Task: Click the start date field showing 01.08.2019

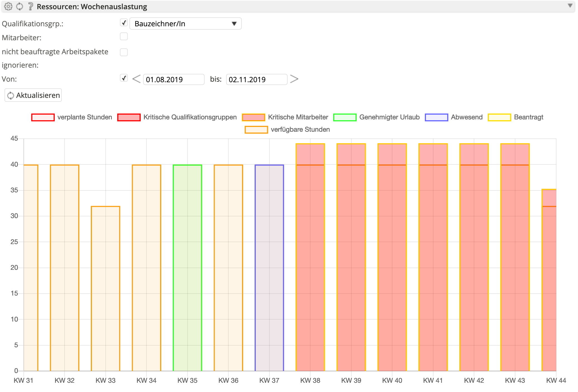Action: [x=174, y=79]
